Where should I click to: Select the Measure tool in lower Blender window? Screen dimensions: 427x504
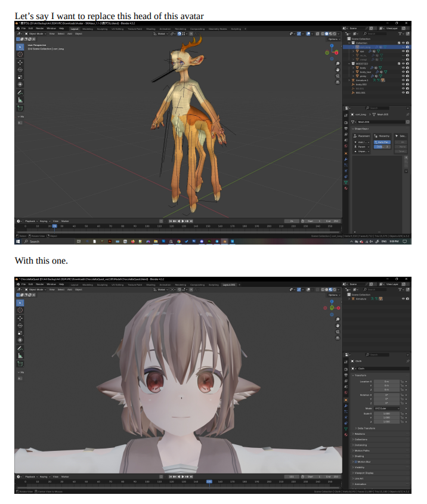coord(20,356)
